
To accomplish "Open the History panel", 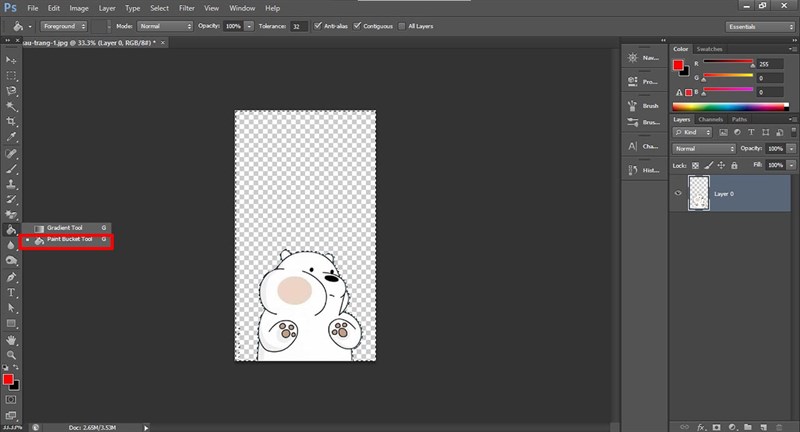I will tap(644, 170).
